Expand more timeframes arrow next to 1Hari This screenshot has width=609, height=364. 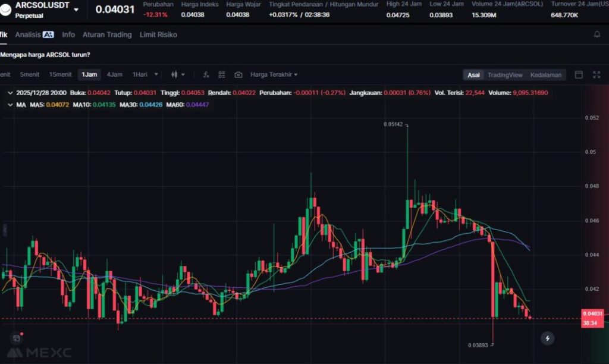[x=156, y=74]
